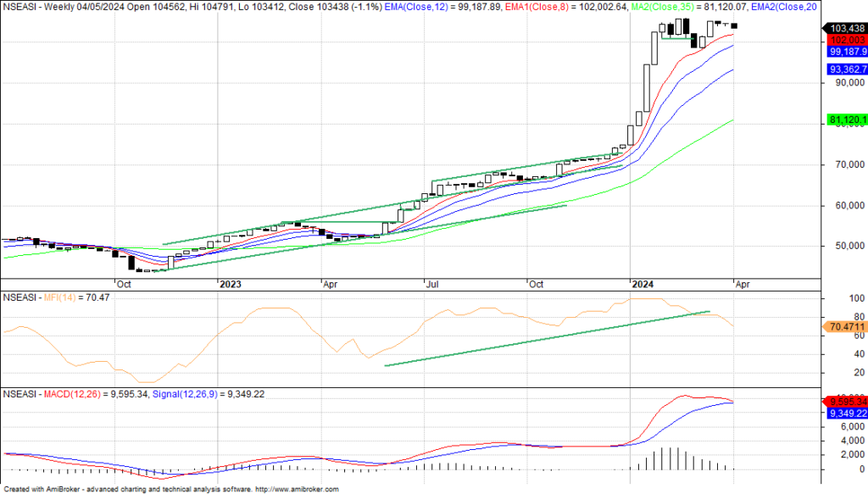Select the red MACD value tag

pos(846,402)
